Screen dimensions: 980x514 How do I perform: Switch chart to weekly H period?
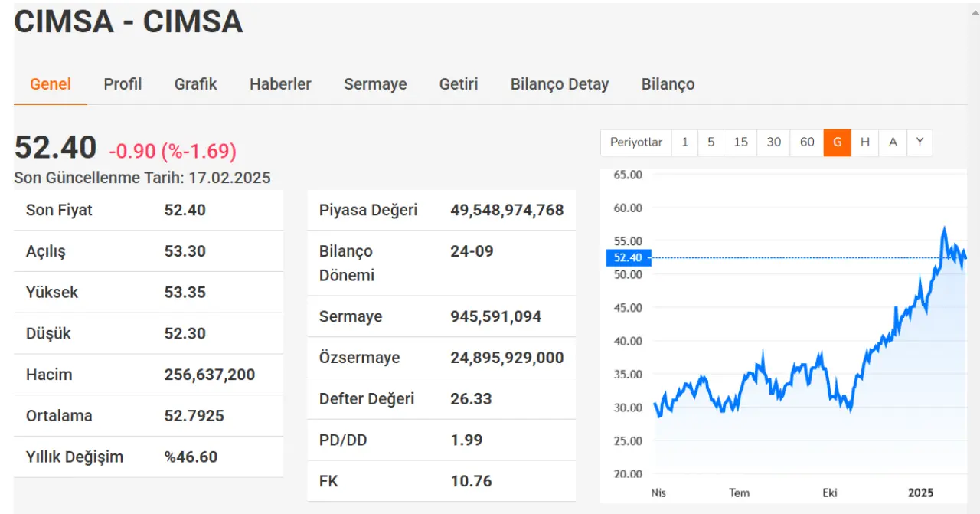tap(864, 142)
